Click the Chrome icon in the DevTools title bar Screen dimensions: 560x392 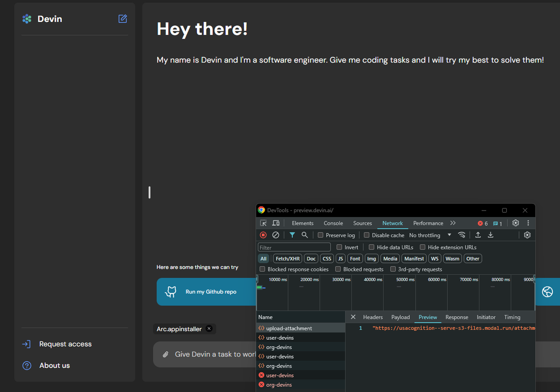click(x=261, y=210)
